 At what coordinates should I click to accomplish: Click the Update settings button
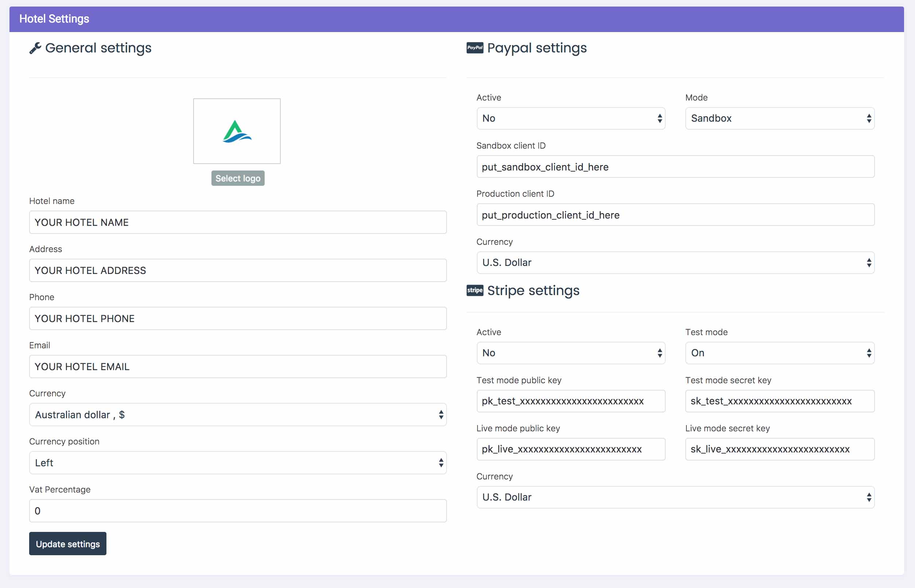[x=67, y=543]
